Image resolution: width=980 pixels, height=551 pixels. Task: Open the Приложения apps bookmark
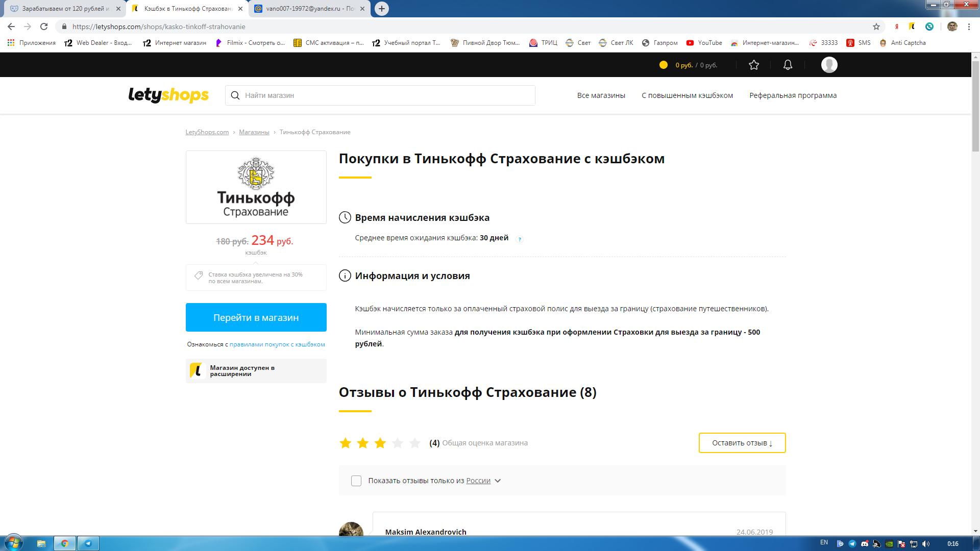[x=32, y=43]
